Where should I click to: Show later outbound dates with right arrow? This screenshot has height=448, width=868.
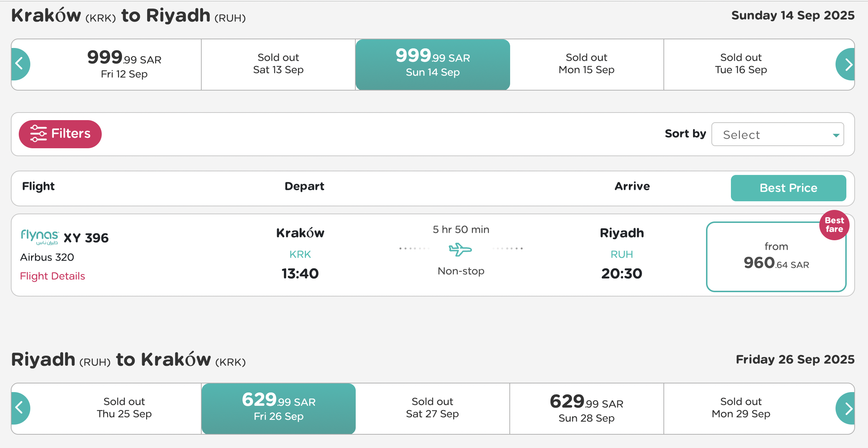click(846, 64)
